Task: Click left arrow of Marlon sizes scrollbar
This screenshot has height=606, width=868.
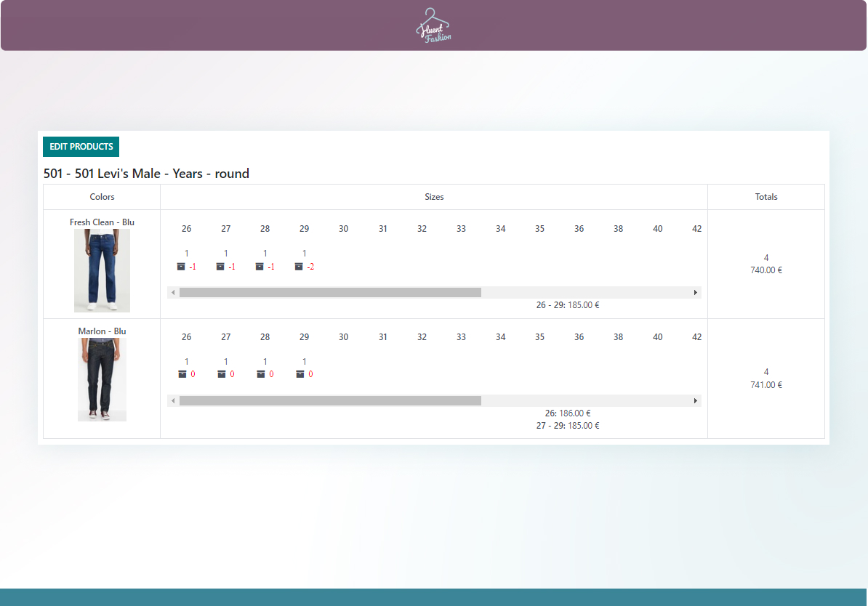Action: point(173,400)
